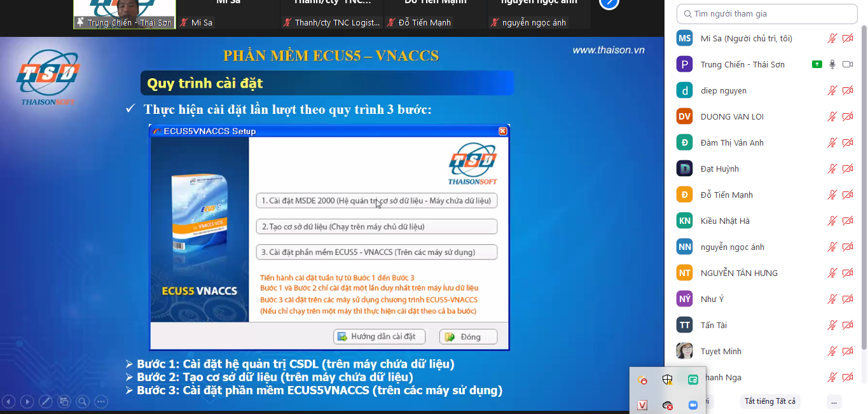Select participant name 'diep nguyen'

click(x=724, y=91)
